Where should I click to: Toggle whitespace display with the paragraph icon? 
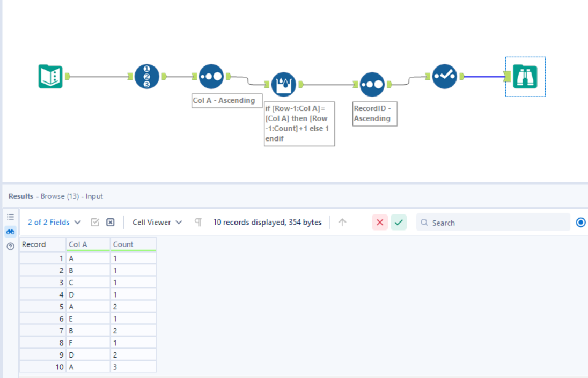click(199, 222)
